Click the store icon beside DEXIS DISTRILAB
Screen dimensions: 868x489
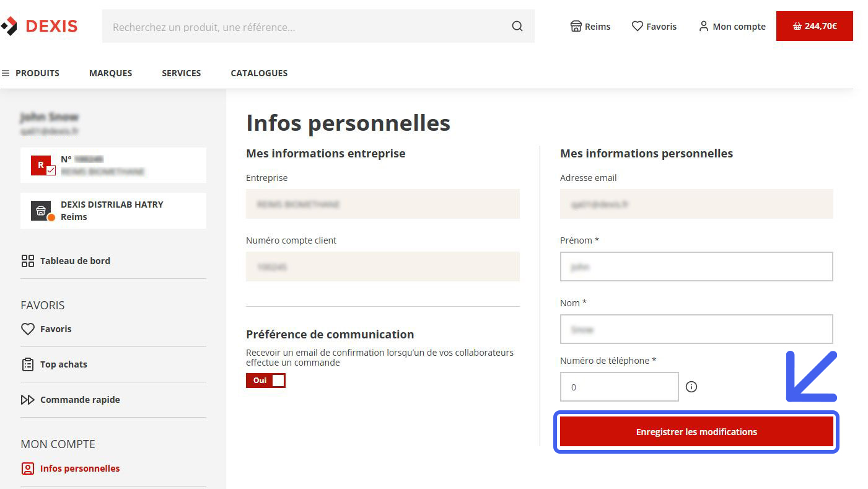(42, 211)
